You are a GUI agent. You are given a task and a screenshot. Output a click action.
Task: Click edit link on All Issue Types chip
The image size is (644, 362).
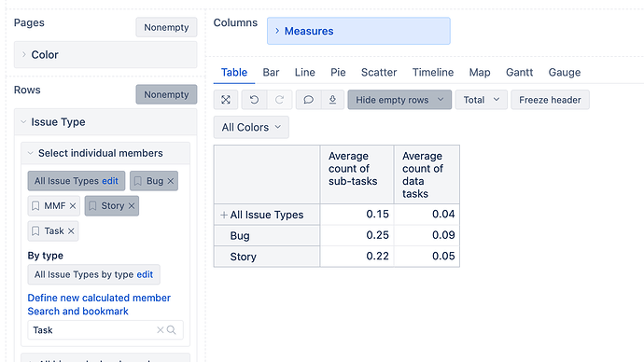coord(110,181)
